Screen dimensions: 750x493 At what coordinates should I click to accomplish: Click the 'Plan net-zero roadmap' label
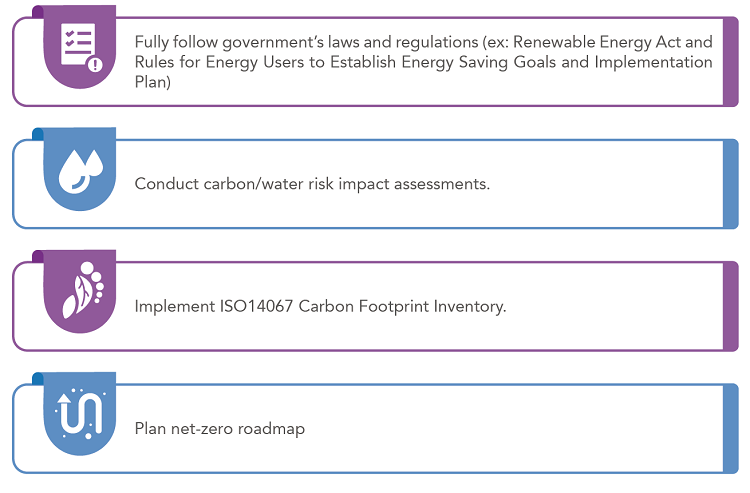coord(220,428)
